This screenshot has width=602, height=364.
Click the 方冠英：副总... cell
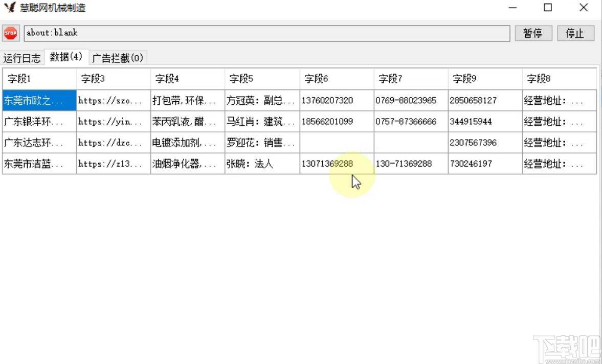coord(262,101)
